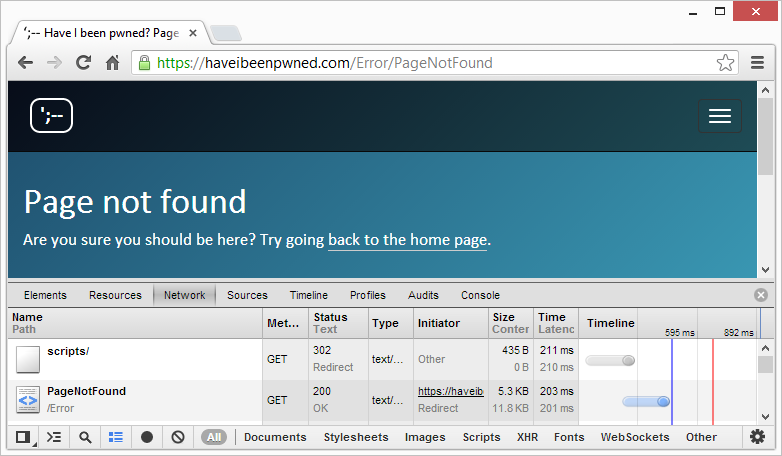Filter requests by Scripts
This screenshot has width=782, height=456.
click(x=481, y=438)
